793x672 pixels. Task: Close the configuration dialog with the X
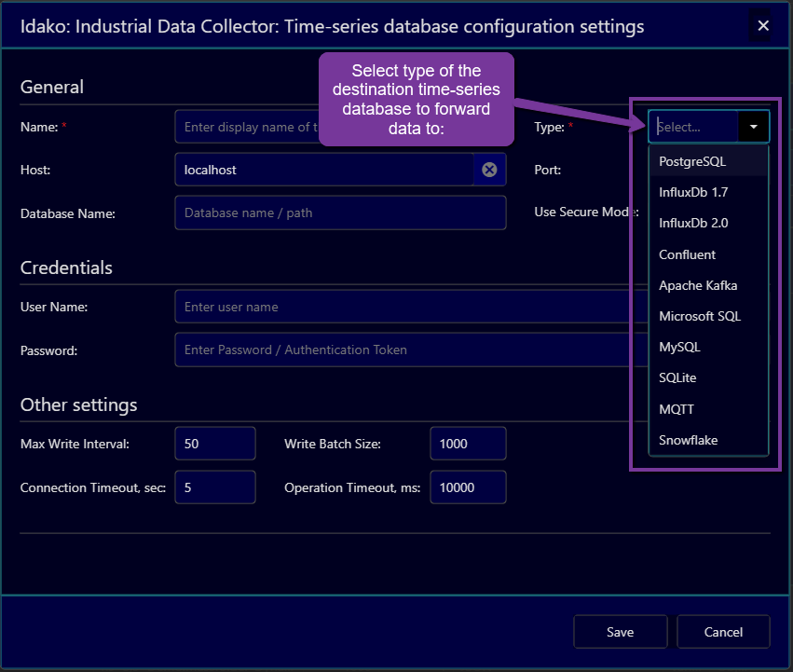coord(763,25)
